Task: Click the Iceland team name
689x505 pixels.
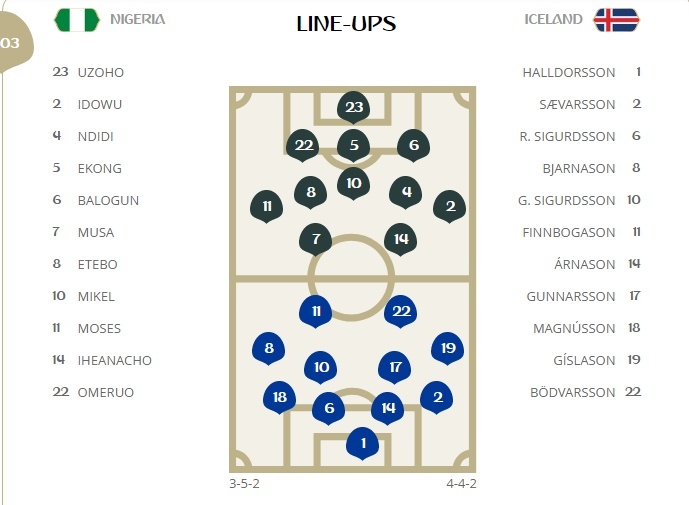Action: tap(553, 20)
